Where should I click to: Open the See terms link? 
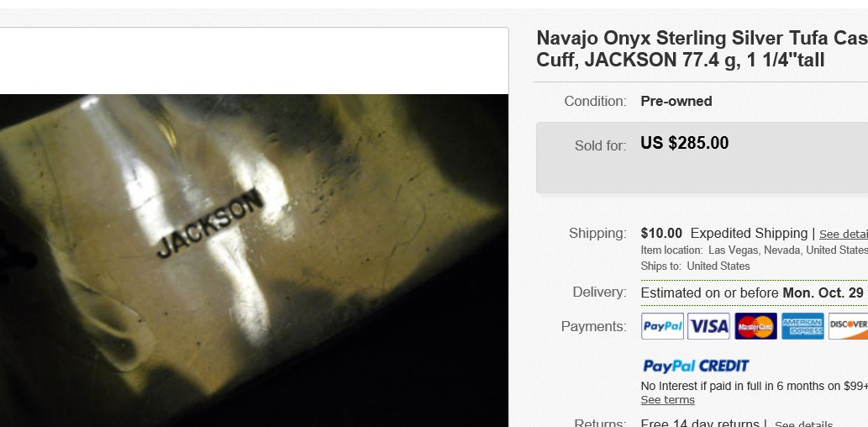click(x=668, y=400)
